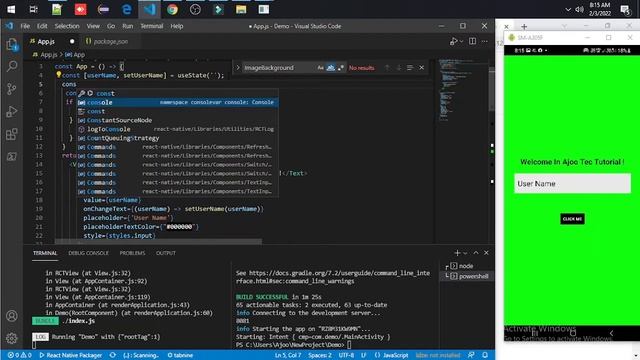The width and height of the screenshot is (640, 360).
Task: Open the Windows Start menu
Action: coord(11,9)
